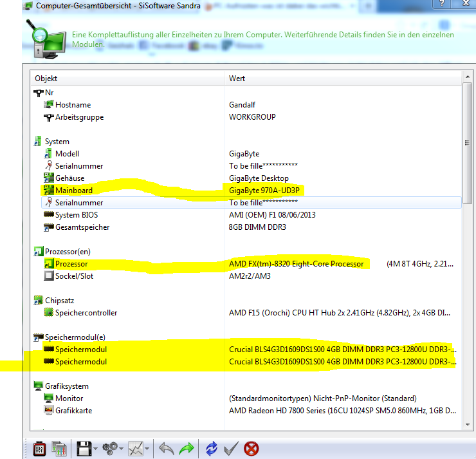Select the value 8GB DIMM DDR3
Image resolution: width=476 pixels, height=459 pixels.
tap(257, 227)
